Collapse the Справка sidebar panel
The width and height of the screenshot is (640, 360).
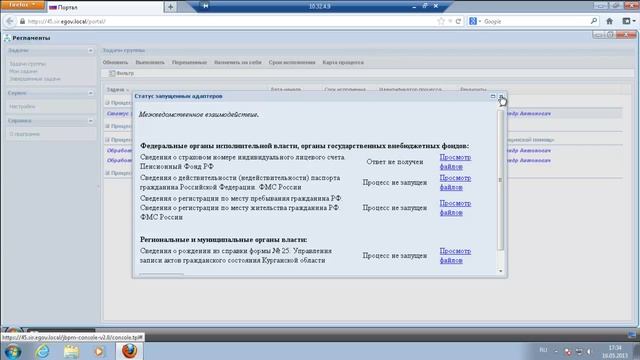(x=91, y=121)
